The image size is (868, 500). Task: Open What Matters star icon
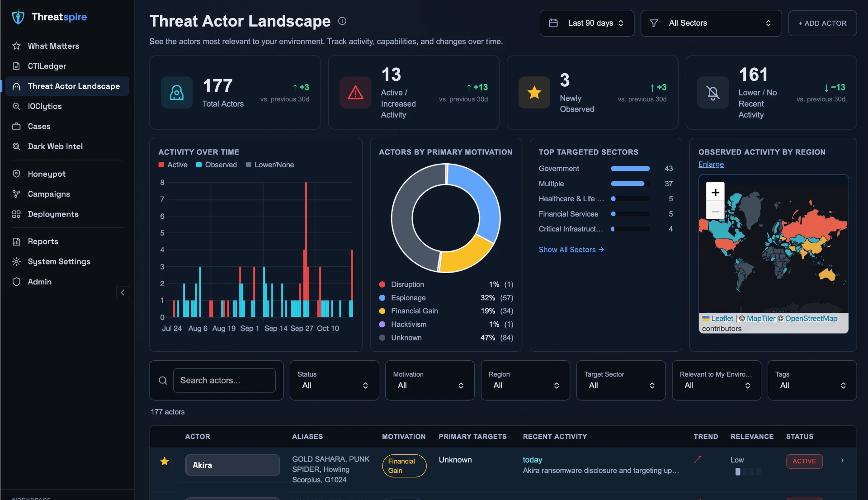pyautogui.click(x=16, y=46)
